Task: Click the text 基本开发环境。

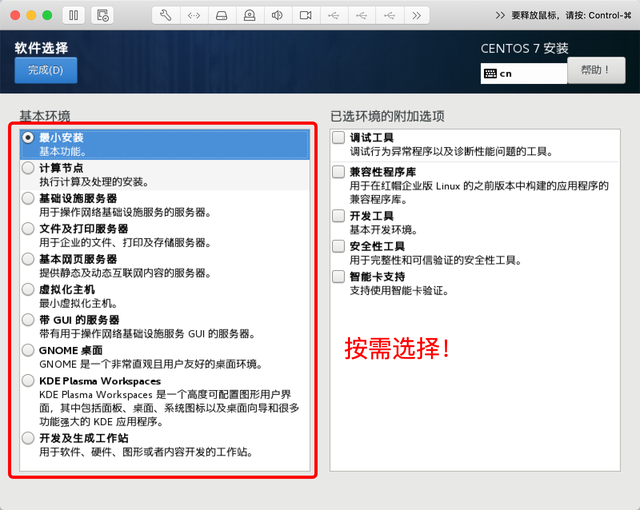Action: pyautogui.click(x=384, y=230)
